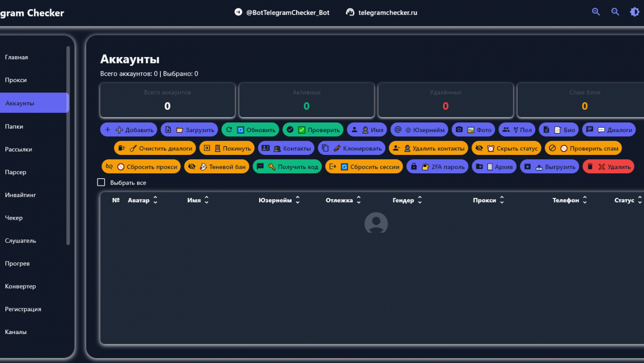Open the @BotTelegramChecker_Bot link
Screen dimensions: 644x363
[x=282, y=13]
